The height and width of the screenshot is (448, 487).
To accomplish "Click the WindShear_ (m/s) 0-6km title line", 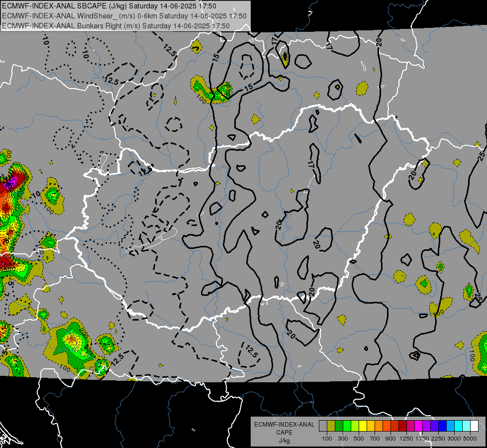I will point(124,16).
